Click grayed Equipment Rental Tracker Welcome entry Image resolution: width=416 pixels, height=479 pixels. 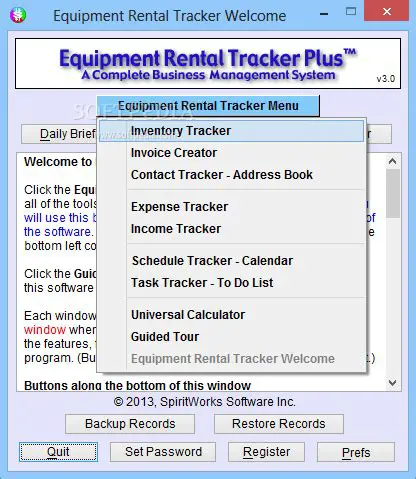pos(231,359)
